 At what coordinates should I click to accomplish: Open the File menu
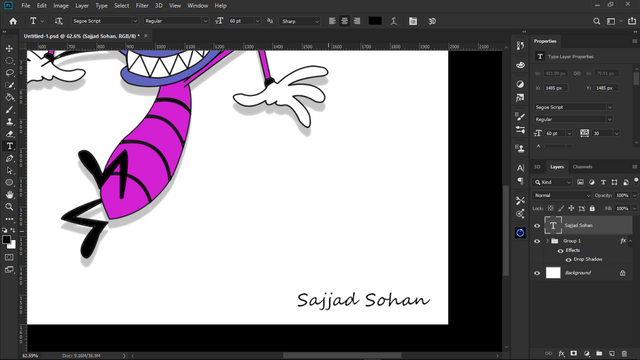(26, 6)
